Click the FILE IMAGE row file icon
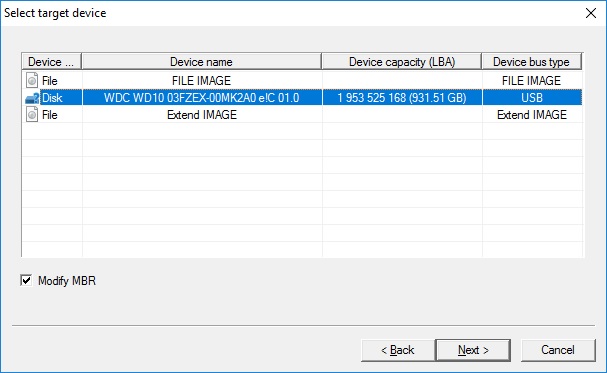 (32, 80)
